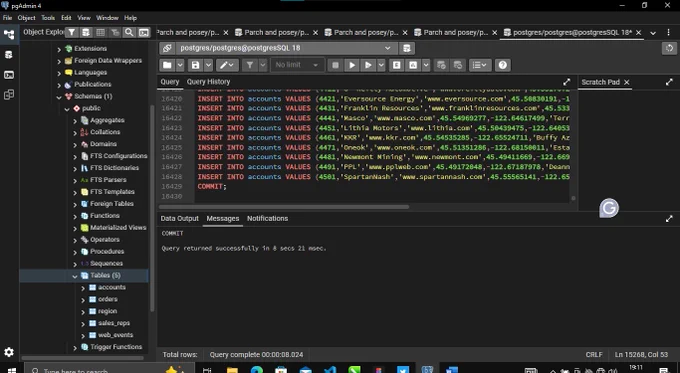Collapse the Schemas (1) node
Screen dimensions: 680x373
59,97
